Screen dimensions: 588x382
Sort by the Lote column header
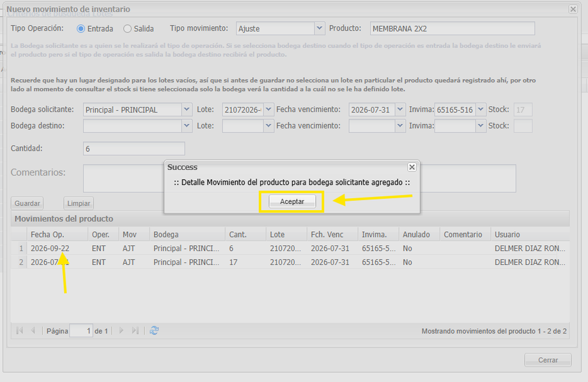[x=286, y=234]
